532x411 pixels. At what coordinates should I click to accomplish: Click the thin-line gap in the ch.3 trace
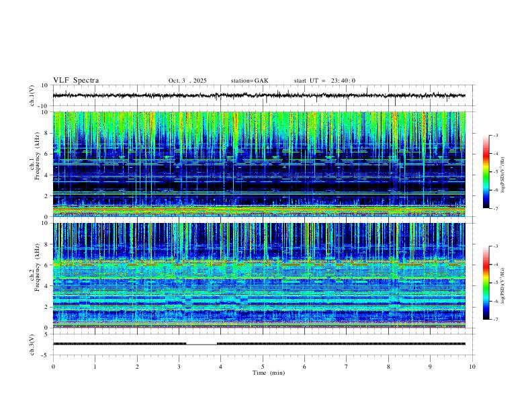click(x=202, y=345)
